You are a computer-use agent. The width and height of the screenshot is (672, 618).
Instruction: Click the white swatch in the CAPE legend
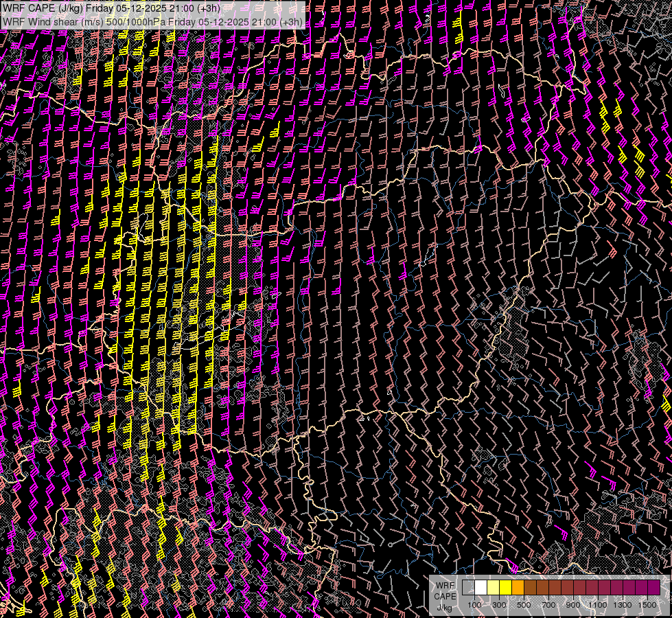click(x=481, y=588)
